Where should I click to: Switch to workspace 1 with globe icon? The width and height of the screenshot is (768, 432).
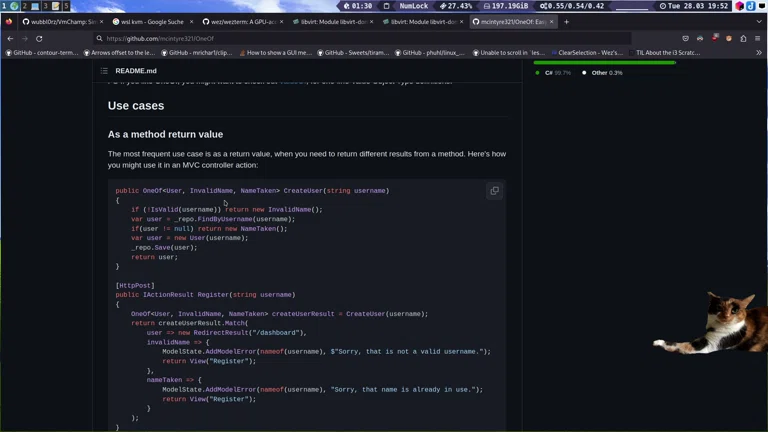click(10, 6)
